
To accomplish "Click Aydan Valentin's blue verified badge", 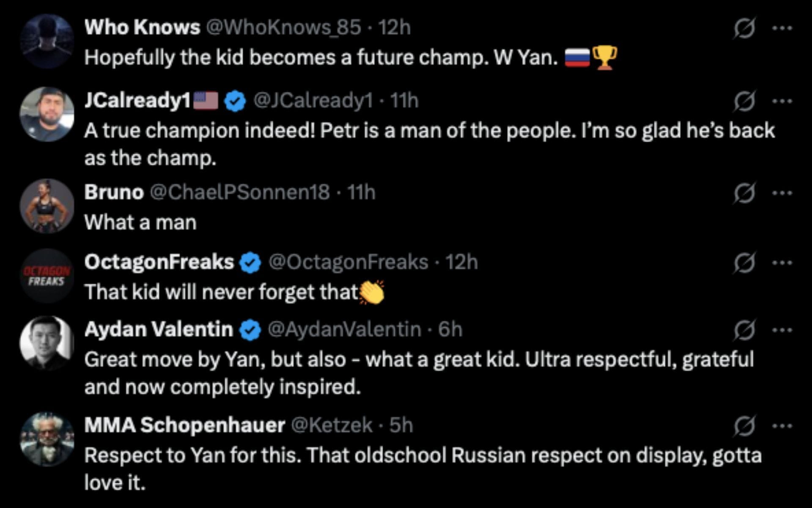I will 250,330.
